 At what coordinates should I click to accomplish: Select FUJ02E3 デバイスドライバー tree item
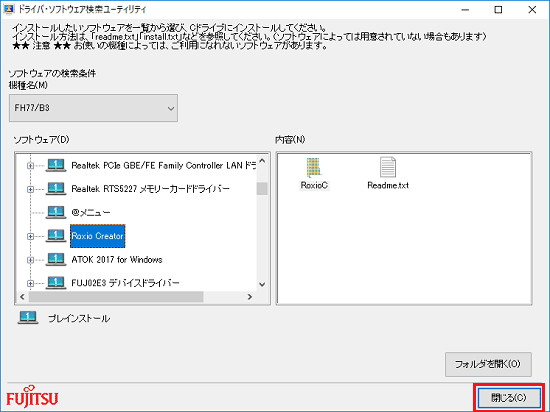point(125,283)
